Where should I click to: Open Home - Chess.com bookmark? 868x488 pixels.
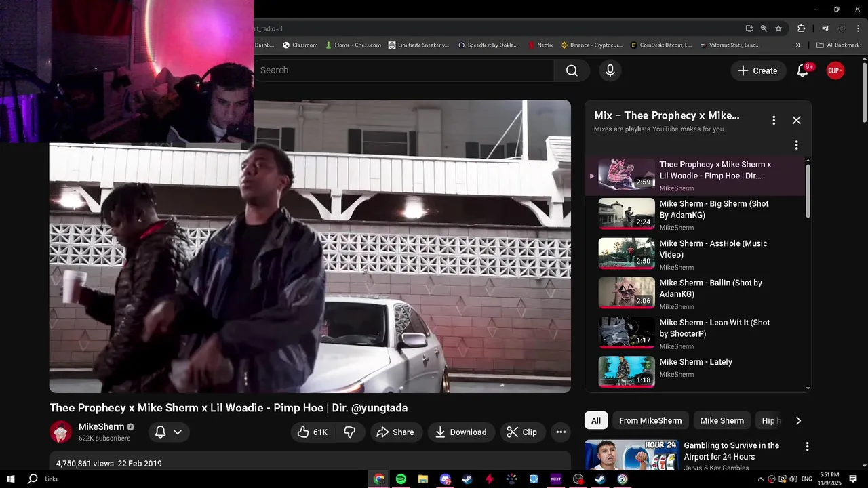point(353,45)
